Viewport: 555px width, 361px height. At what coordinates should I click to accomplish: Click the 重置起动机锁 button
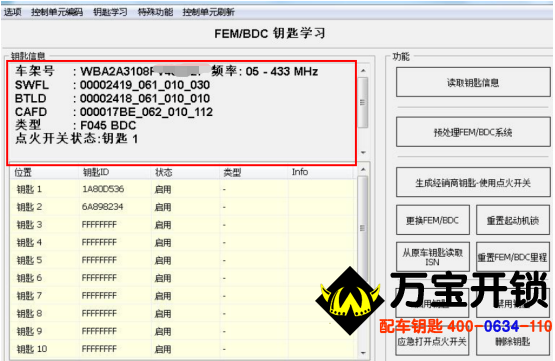pos(513,220)
